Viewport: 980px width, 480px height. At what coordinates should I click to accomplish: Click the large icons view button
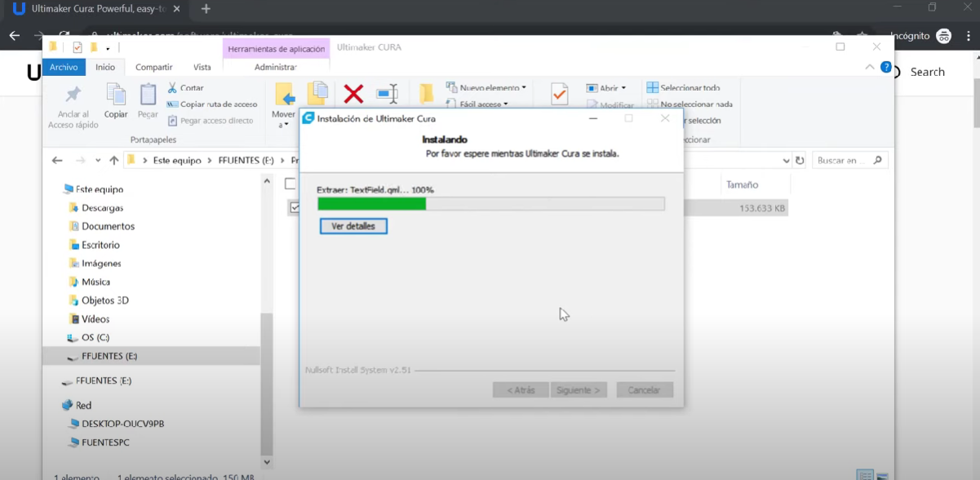[x=882, y=475]
